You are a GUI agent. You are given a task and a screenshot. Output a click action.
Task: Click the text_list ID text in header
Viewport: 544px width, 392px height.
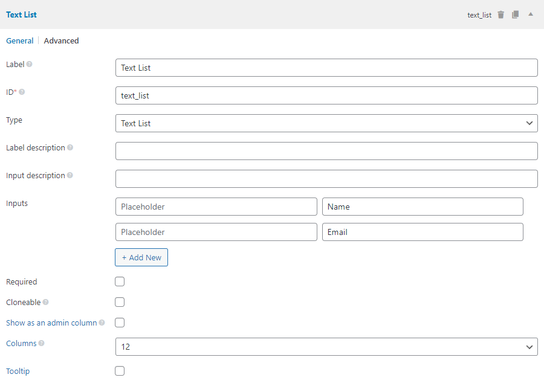[x=479, y=15]
